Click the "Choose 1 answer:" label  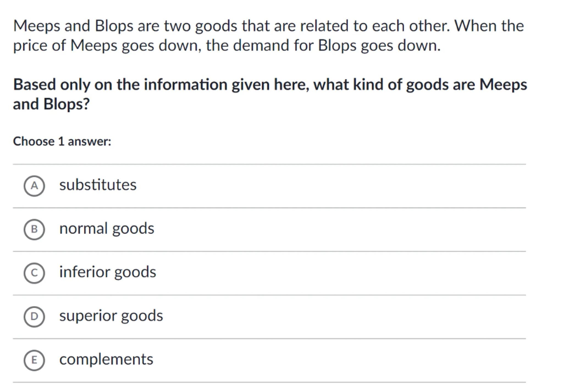point(62,141)
